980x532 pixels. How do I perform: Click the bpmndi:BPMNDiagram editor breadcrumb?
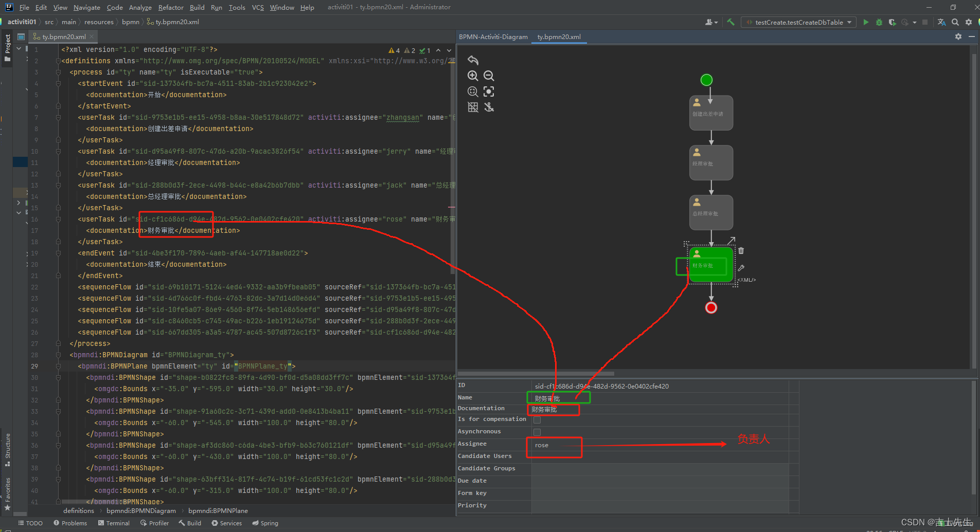[141, 510]
